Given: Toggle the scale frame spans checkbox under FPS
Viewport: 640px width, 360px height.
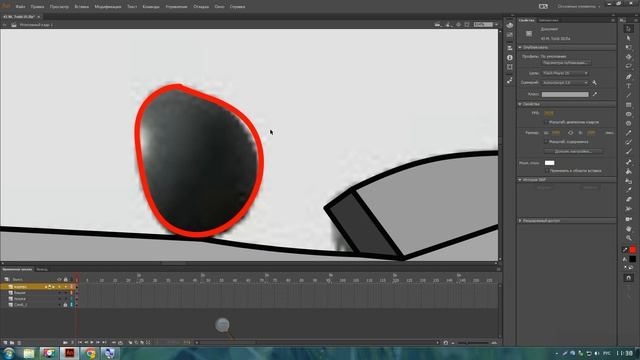Looking at the screenshot, I should pyautogui.click(x=546, y=122).
